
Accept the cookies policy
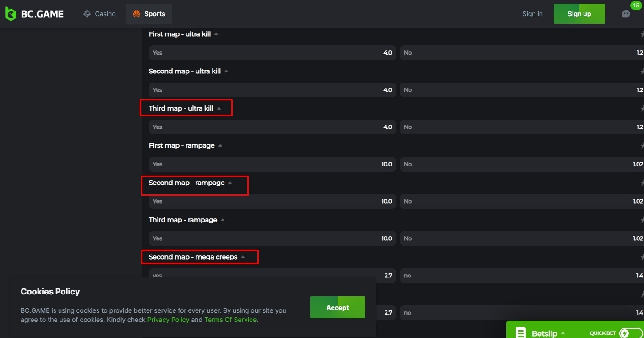(x=337, y=308)
